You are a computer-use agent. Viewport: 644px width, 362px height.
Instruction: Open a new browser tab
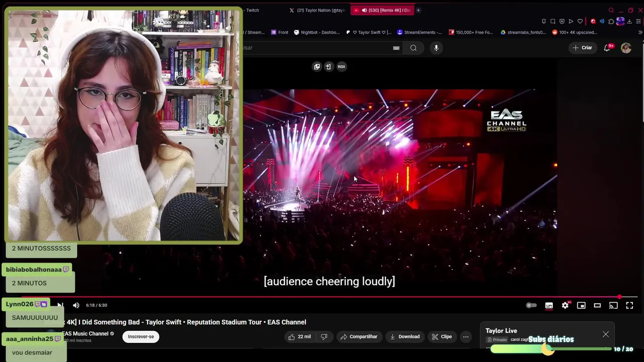tap(418, 10)
